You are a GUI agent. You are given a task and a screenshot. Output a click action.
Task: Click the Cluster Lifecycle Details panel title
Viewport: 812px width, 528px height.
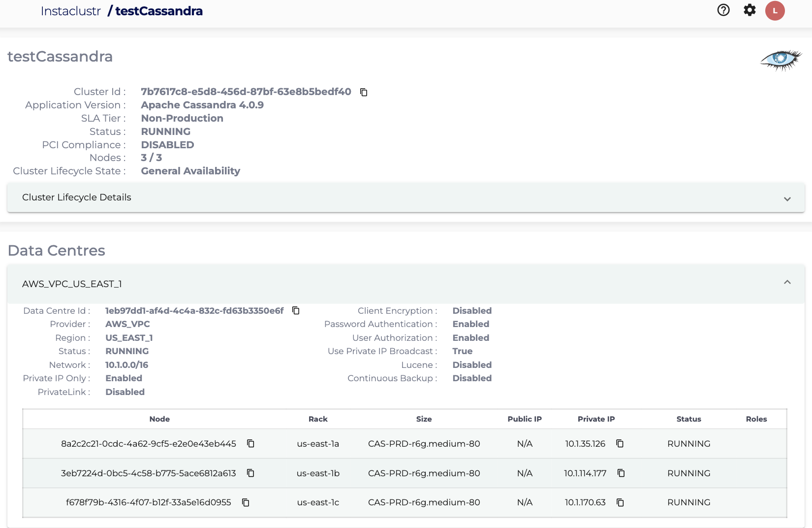(77, 198)
